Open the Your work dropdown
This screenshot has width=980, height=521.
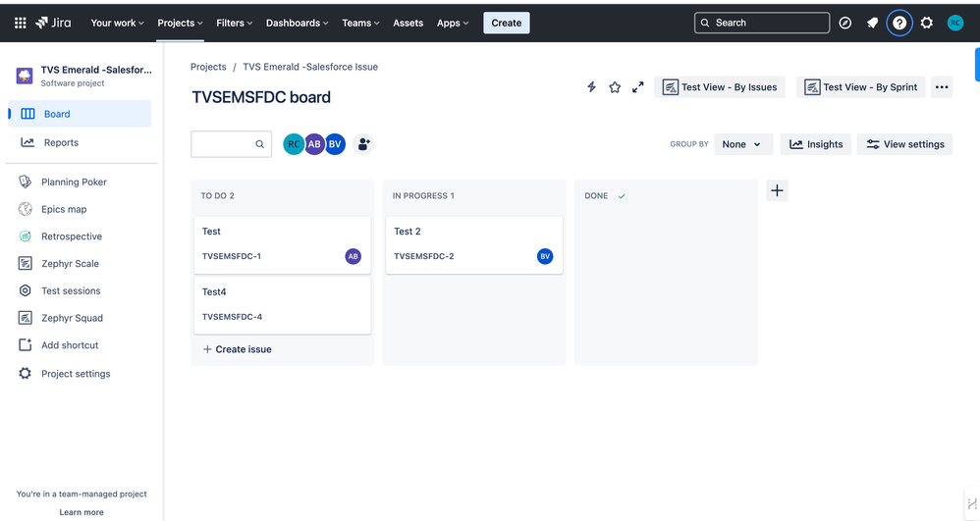pyautogui.click(x=117, y=24)
